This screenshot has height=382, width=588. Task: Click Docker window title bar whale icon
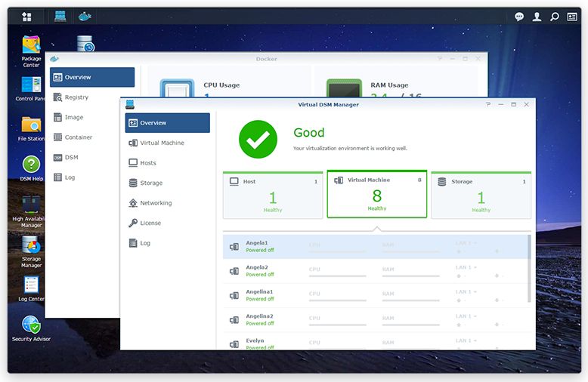coord(54,59)
